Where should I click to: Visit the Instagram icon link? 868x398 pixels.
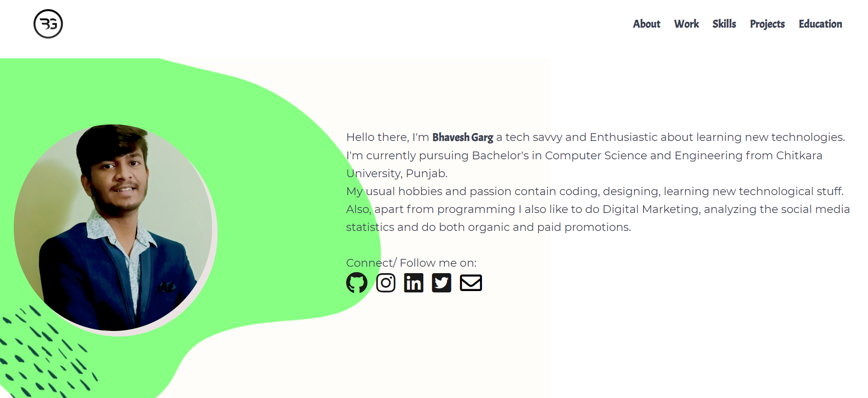tap(386, 283)
